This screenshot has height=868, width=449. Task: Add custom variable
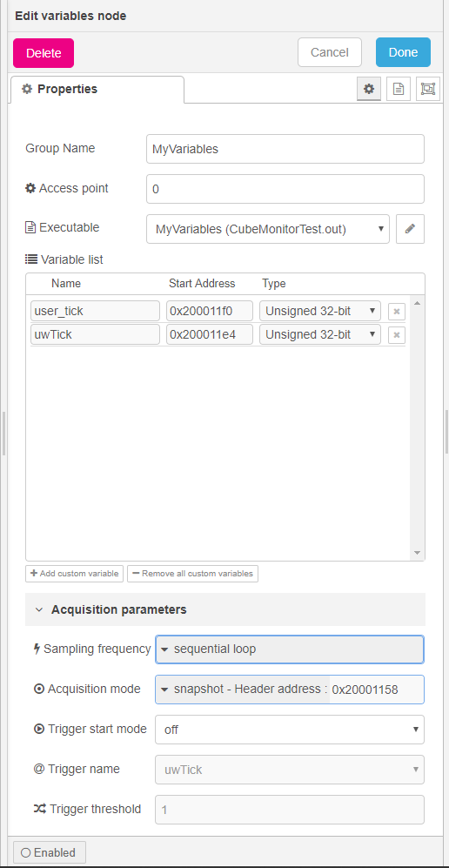74,574
